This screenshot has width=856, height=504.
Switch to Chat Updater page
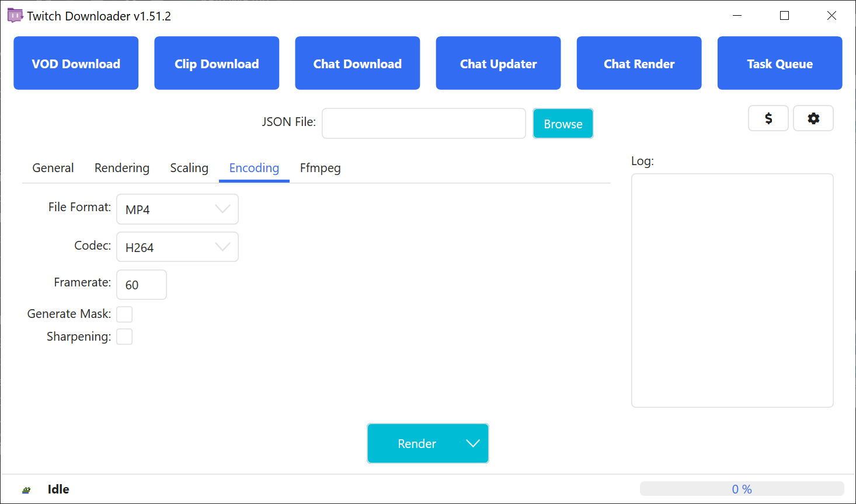[498, 63]
